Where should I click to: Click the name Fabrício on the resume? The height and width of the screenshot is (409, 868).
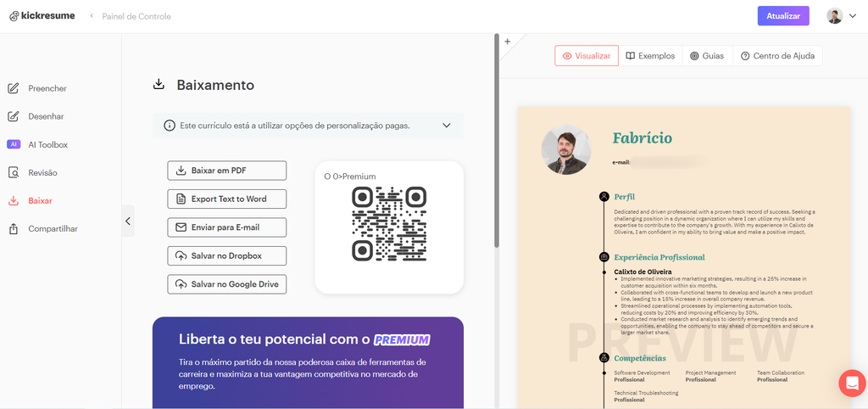[x=643, y=138]
